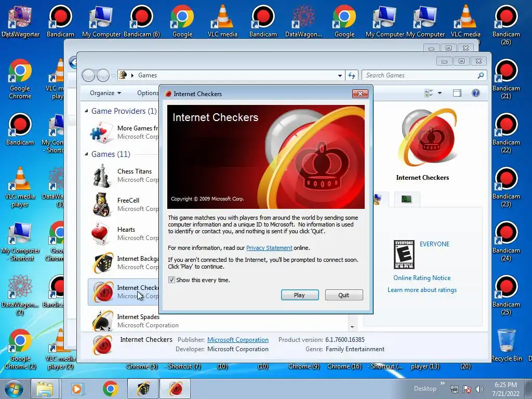Image resolution: width=532 pixels, height=399 pixels.
Task: Click the change your view icon
Action: click(429, 93)
